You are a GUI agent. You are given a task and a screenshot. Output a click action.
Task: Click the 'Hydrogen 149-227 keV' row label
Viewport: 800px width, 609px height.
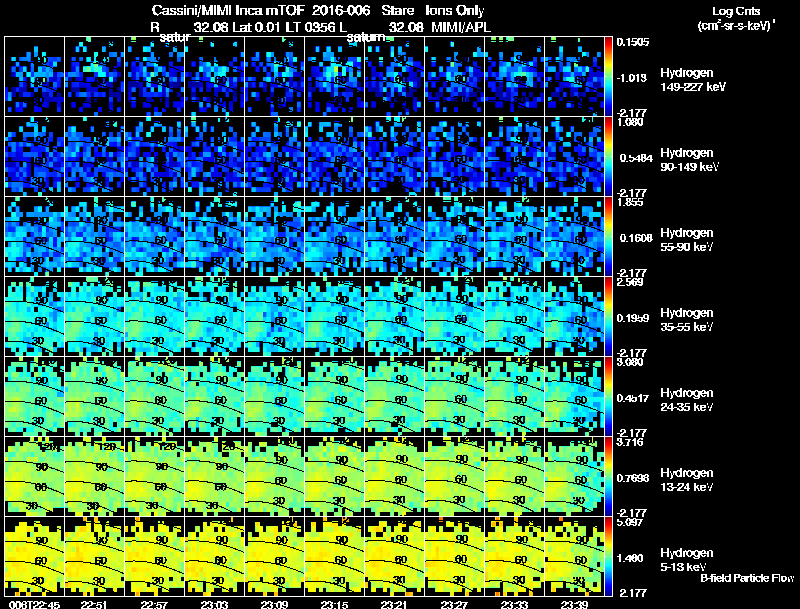(x=692, y=80)
